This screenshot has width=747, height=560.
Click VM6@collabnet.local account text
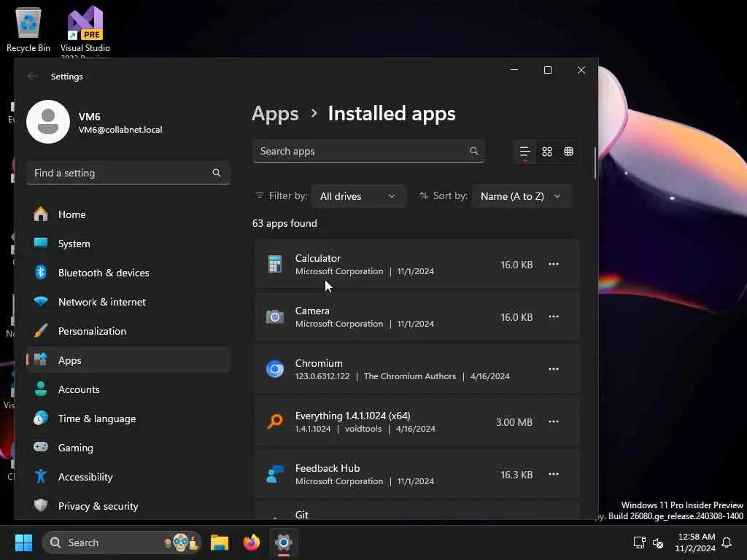point(120,130)
